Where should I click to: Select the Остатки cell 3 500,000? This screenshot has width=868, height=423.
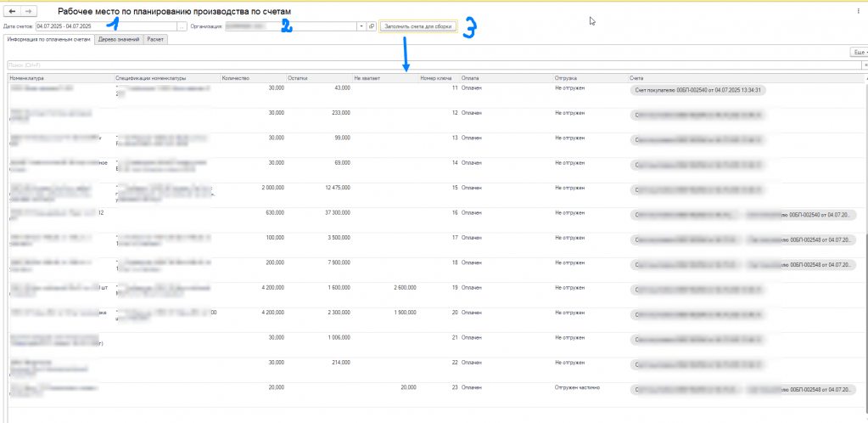[339, 239]
